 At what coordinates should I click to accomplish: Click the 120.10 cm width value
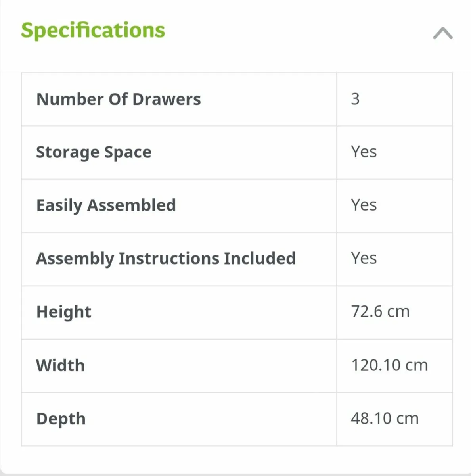pos(389,365)
